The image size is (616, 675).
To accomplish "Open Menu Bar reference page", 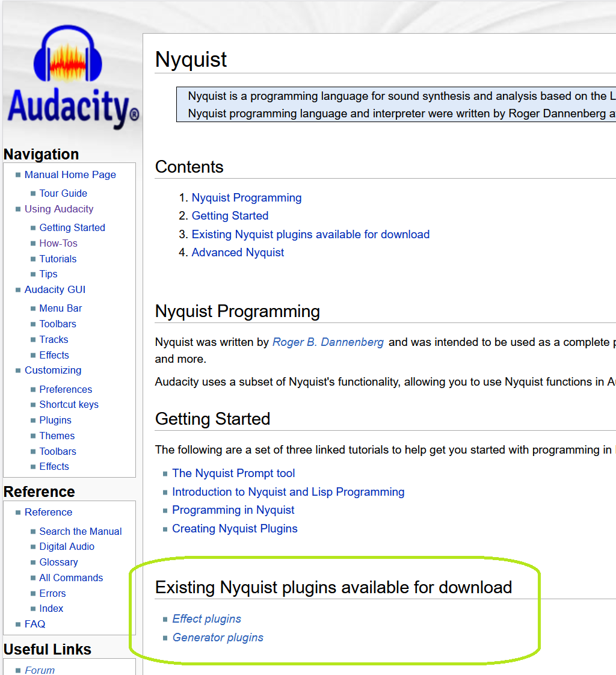I will click(x=60, y=308).
